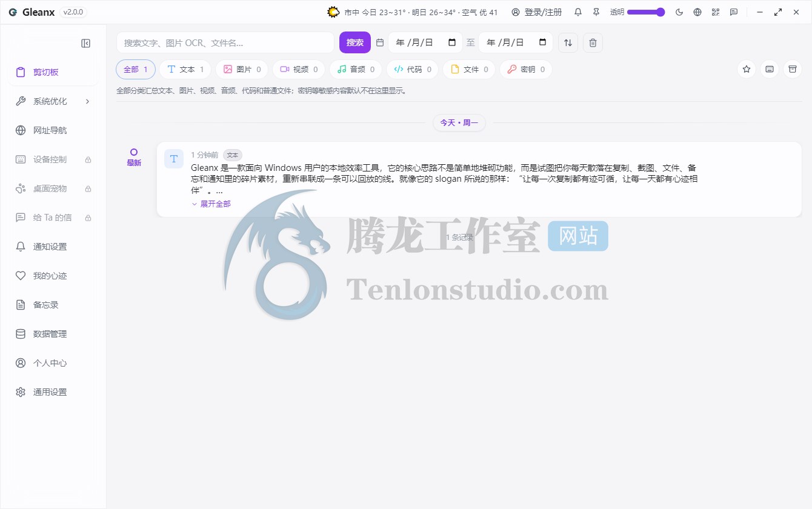The image size is (812, 509).
Task: Set the start date field
Action: 425,42
